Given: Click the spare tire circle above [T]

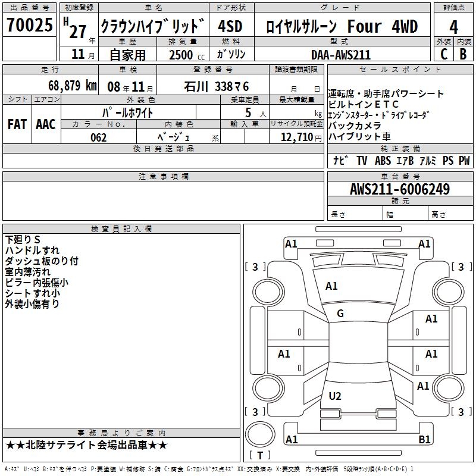Looking at the screenshot, I should click(x=260, y=434).
